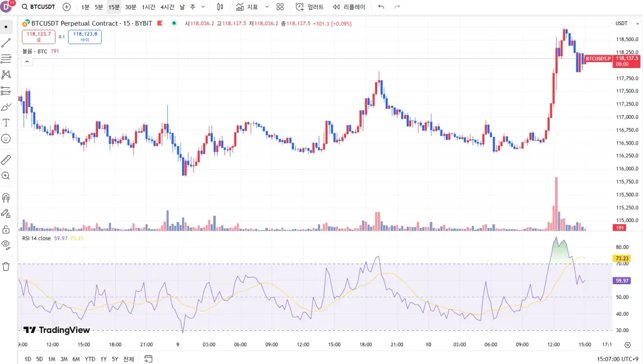Select the YTD date range
Viewport: 643px width, 364px height.
(90, 359)
